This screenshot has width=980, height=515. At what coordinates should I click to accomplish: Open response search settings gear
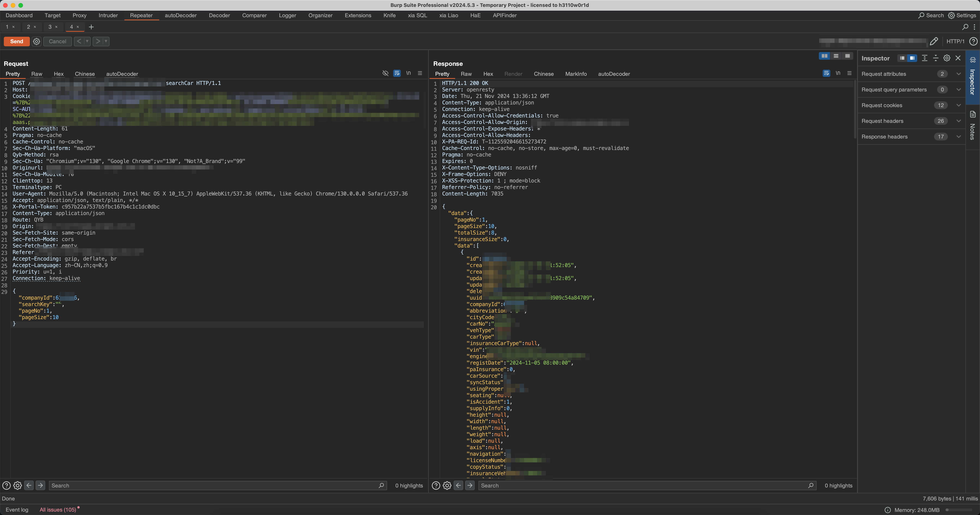(x=447, y=485)
